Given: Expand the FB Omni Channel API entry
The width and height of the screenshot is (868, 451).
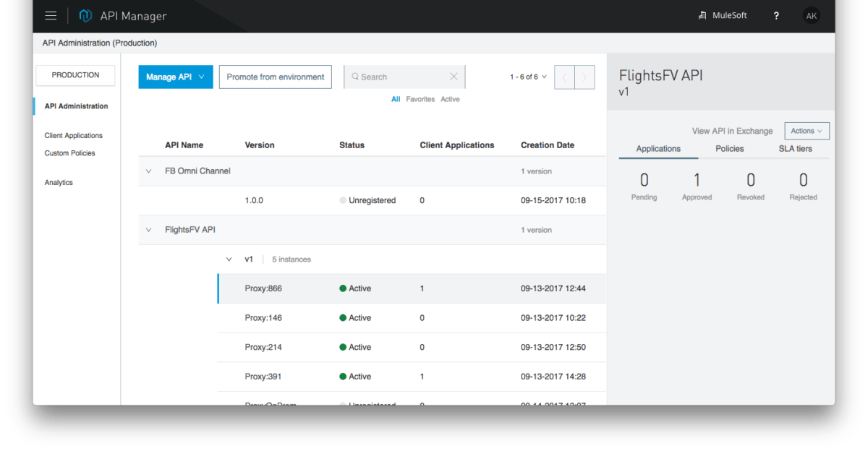Looking at the screenshot, I should (x=148, y=171).
